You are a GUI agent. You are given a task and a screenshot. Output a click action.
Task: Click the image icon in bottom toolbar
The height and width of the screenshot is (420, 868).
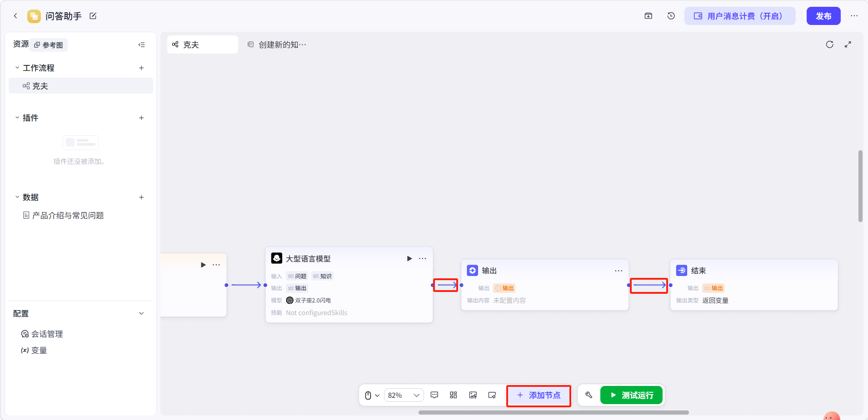(473, 395)
